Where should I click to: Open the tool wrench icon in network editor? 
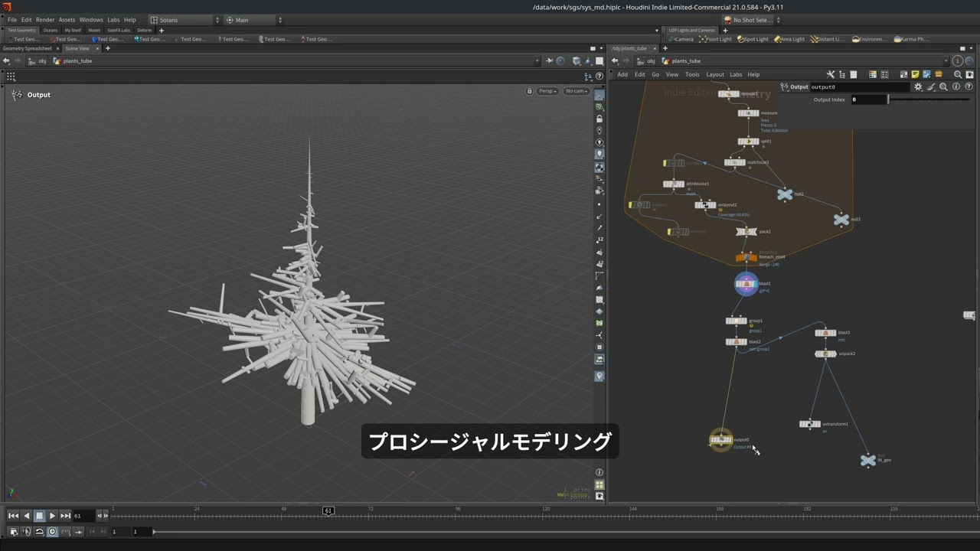[831, 74]
